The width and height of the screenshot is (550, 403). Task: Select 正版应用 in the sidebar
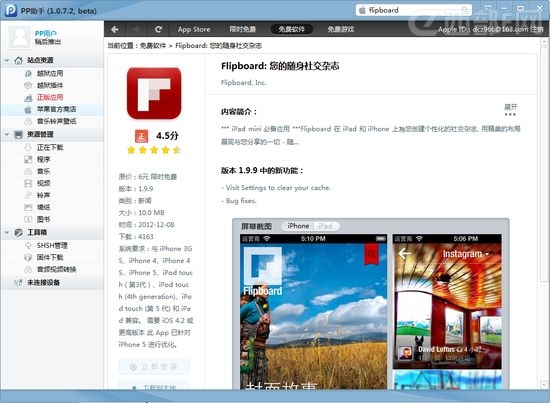point(50,97)
